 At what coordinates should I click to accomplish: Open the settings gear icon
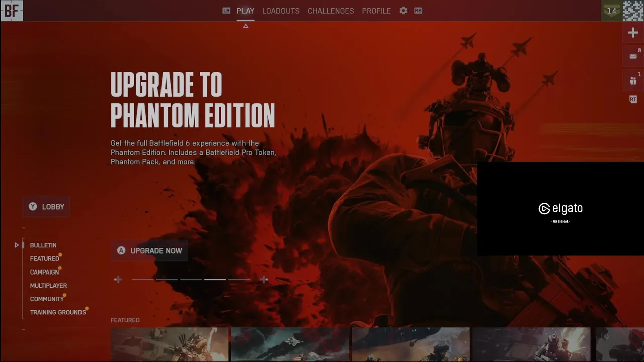click(x=403, y=11)
